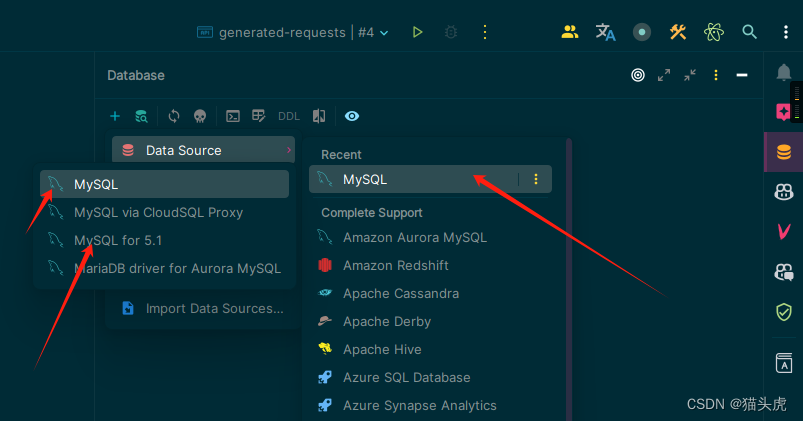Hide the Database tool window

(742, 75)
